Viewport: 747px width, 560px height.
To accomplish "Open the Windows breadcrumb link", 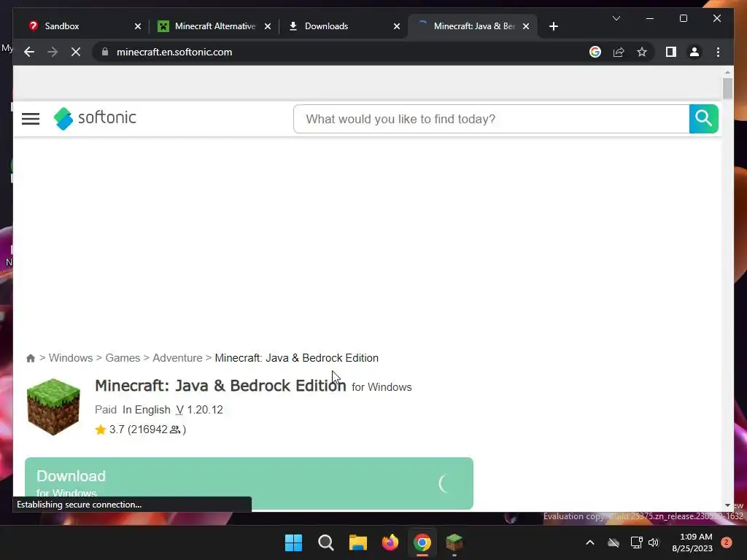I will point(71,358).
